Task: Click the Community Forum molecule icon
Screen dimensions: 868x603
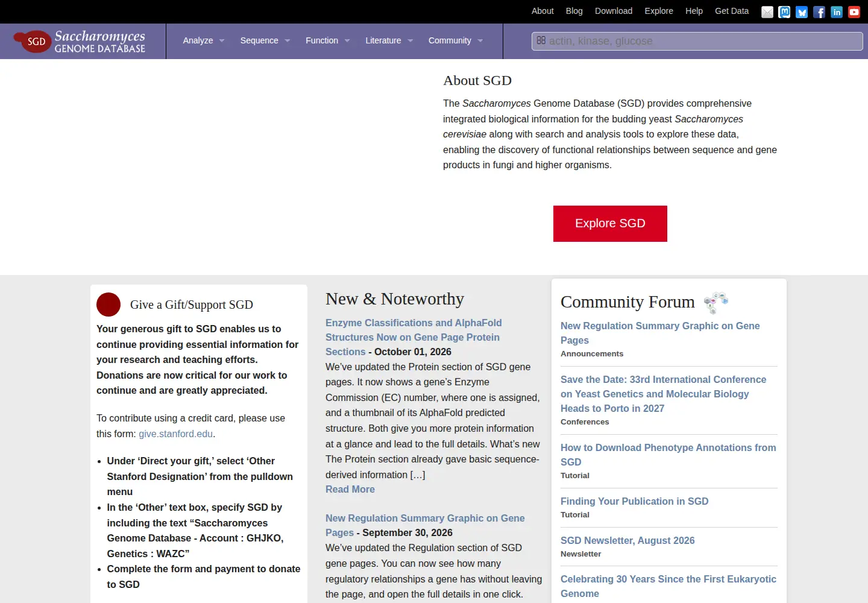Action: coord(715,302)
